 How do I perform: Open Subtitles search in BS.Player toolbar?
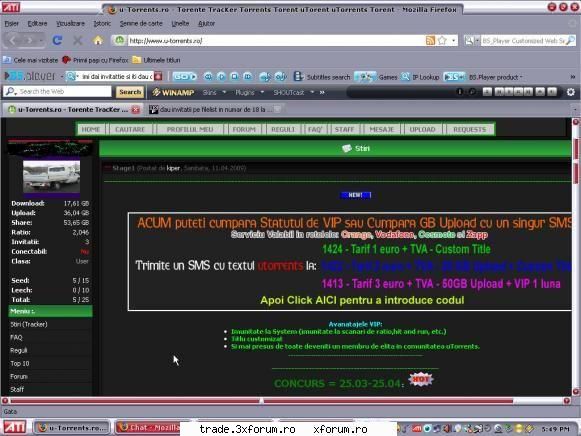tap(322, 77)
